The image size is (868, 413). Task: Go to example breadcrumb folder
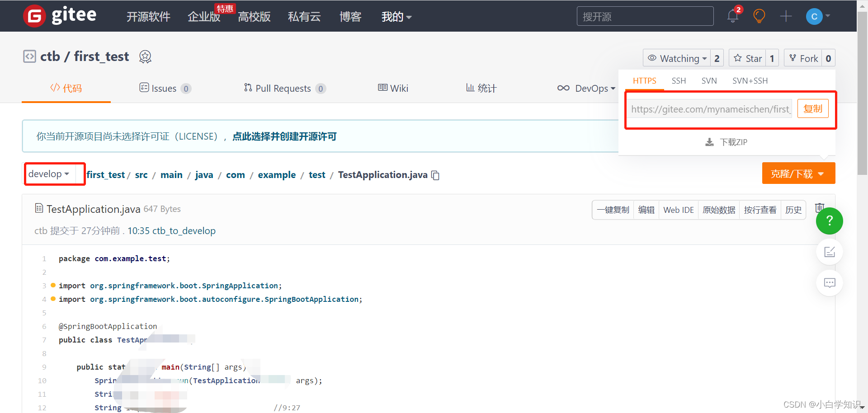click(x=277, y=175)
